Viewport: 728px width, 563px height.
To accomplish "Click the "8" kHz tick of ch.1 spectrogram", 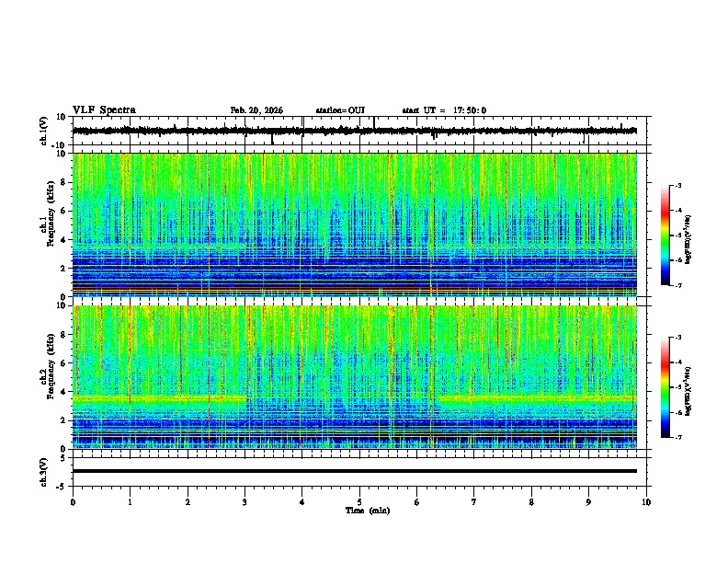I will pos(64,182).
